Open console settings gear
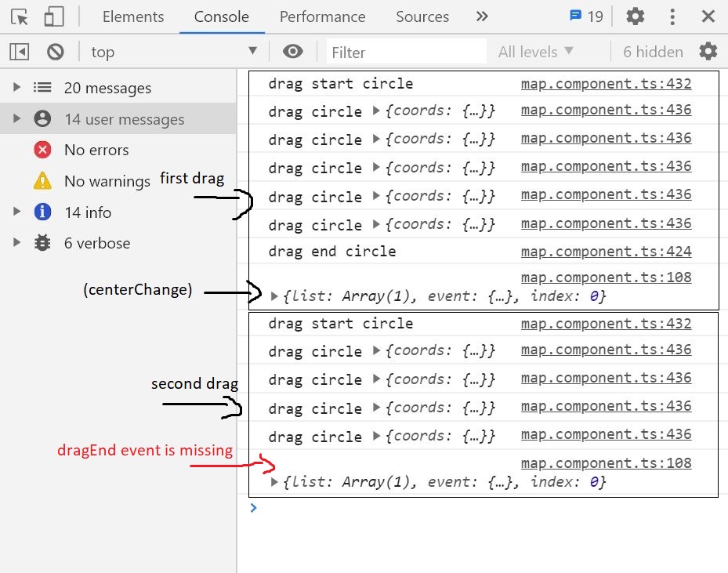Screen dimensions: 728x573 click(708, 51)
